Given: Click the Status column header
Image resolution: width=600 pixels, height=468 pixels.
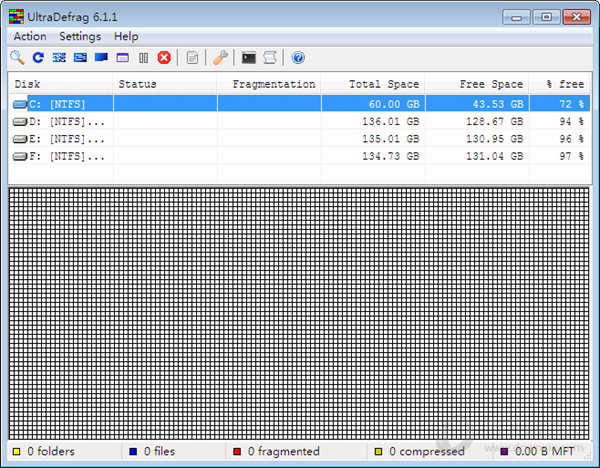Looking at the screenshot, I should click(x=165, y=84).
